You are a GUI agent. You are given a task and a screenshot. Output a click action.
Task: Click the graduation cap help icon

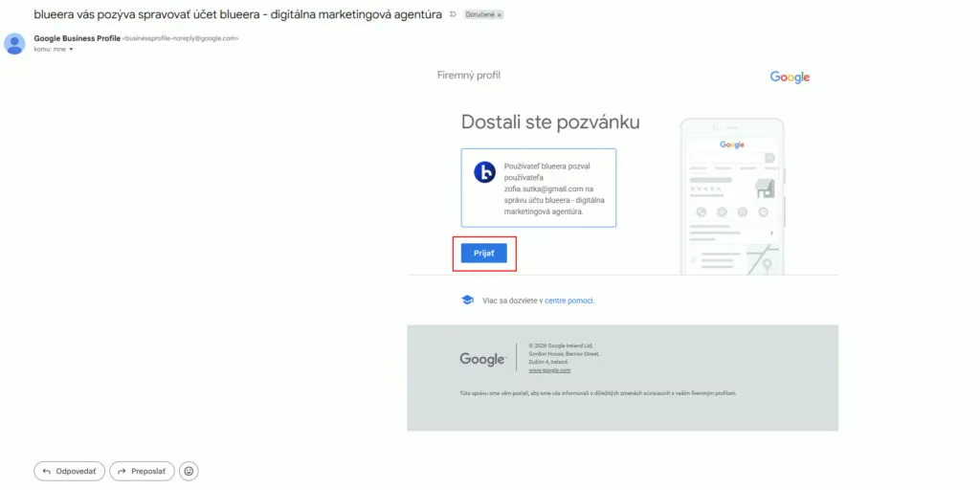(467, 301)
